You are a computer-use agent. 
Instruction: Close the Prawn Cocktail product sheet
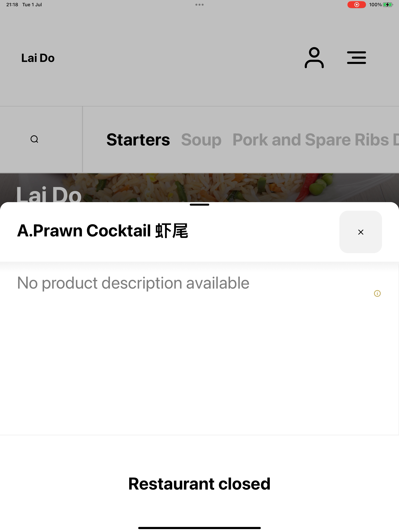[x=360, y=232]
